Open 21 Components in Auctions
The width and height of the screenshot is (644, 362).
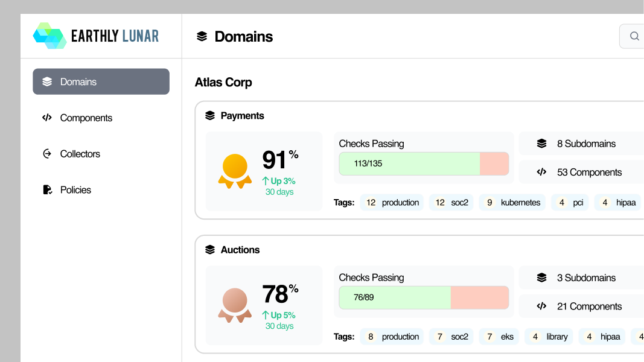tap(589, 306)
